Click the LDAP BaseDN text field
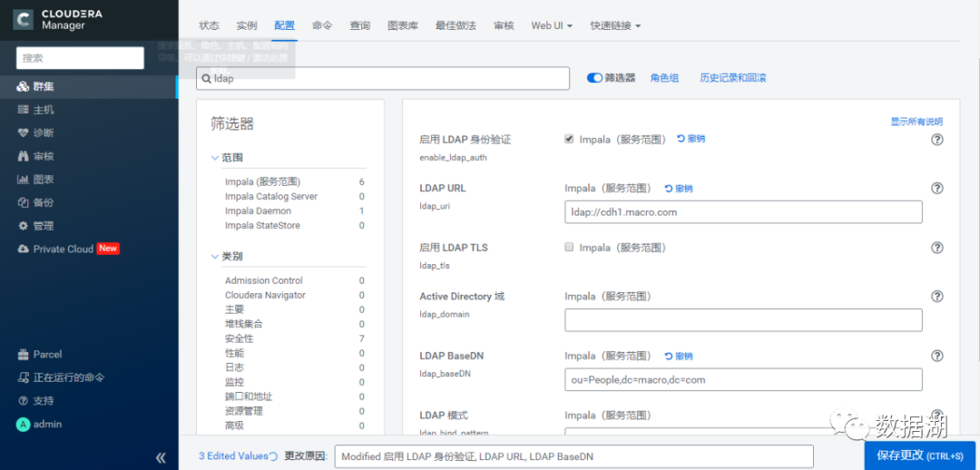This screenshot has height=470, width=980. [743, 379]
